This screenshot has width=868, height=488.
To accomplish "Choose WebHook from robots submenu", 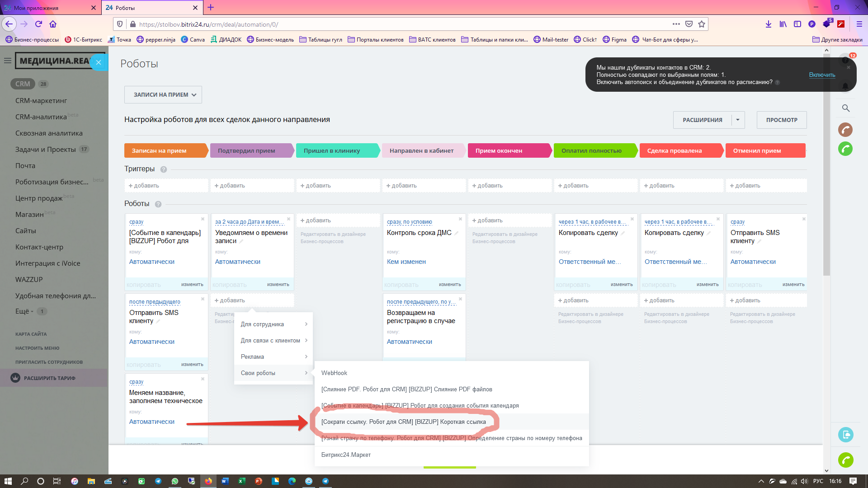I will [x=334, y=373].
